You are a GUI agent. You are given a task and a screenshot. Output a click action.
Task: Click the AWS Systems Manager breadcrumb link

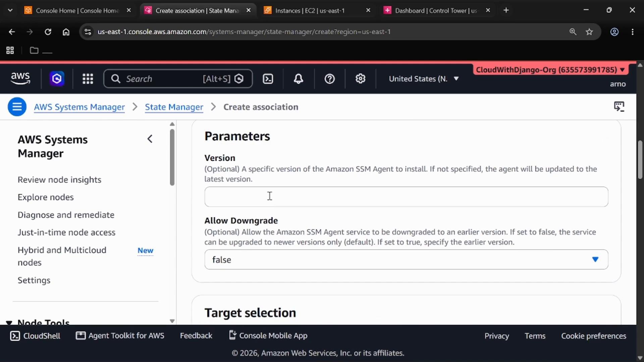(x=79, y=107)
